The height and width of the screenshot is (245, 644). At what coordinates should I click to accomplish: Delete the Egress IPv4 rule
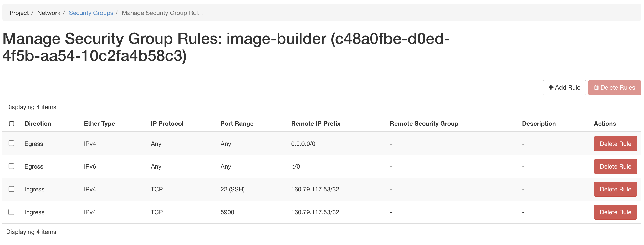click(x=615, y=144)
